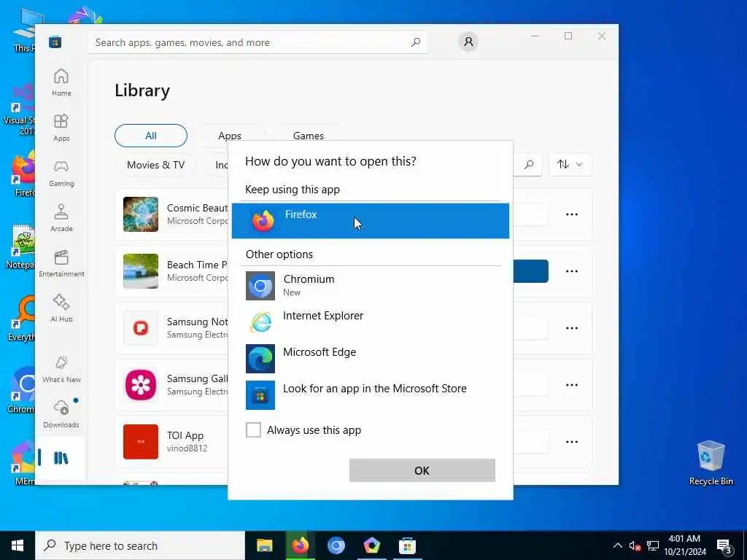The image size is (747, 560).
Task: Click the blue button in Beach Time row
Action: (x=531, y=271)
